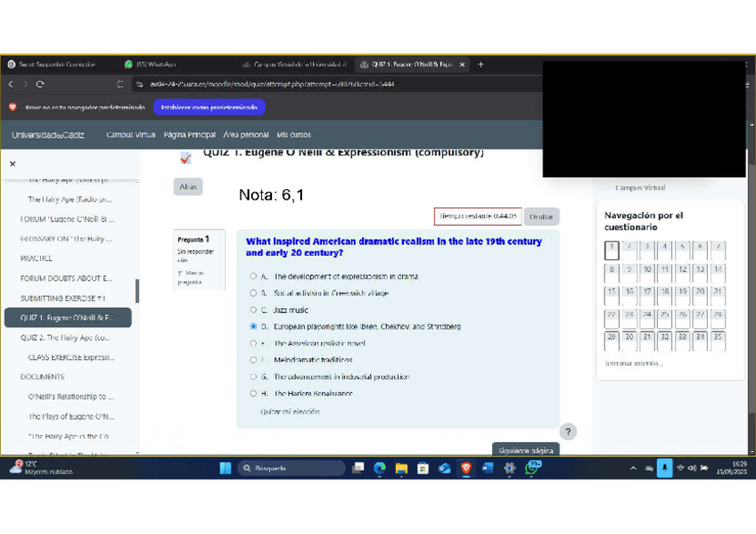Pick option H, The Harlem Renaissance
The image size is (756, 534).
[254, 393]
